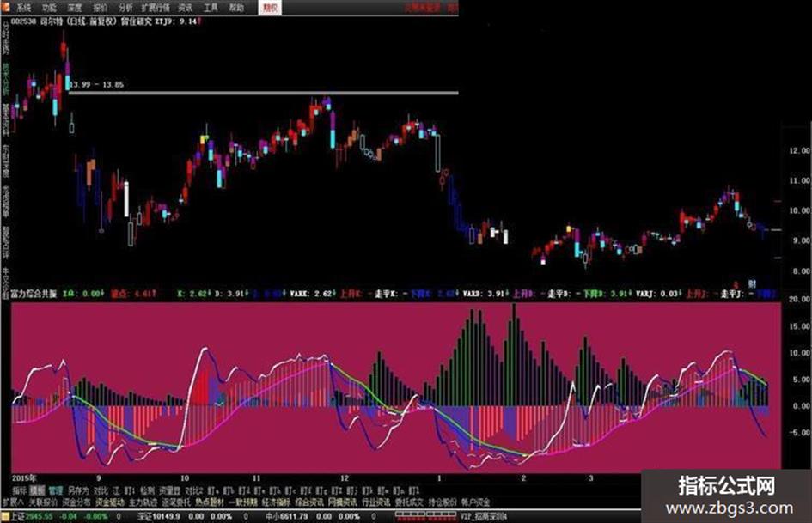
Task: Open the 系统 menu
Action: click(x=23, y=7)
